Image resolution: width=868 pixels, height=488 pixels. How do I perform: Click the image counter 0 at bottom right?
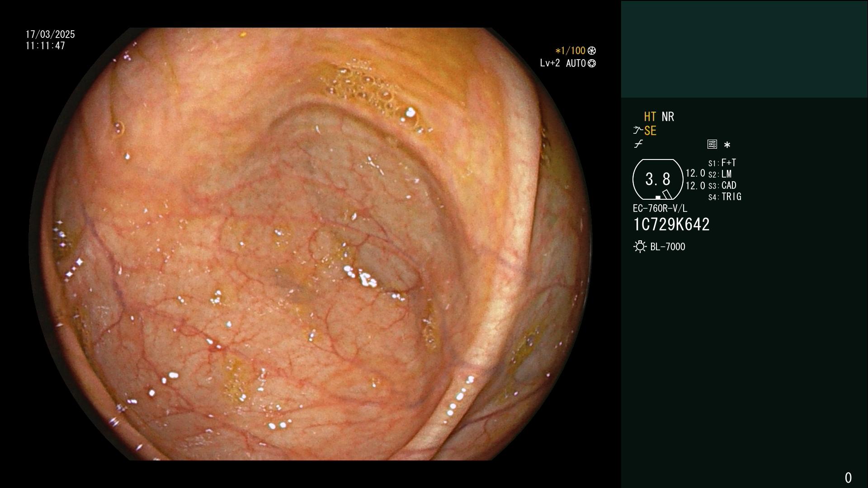[848, 478]
